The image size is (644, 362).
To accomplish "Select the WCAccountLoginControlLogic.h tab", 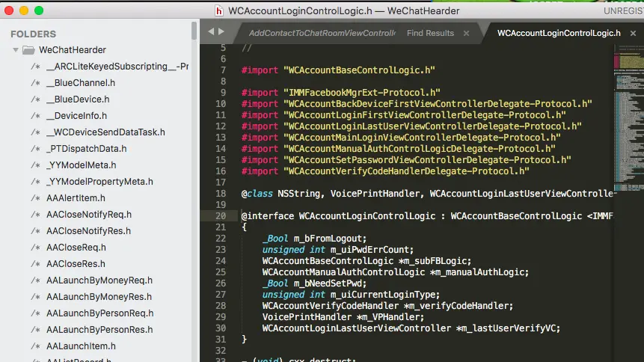I will [x=559, y=33].
